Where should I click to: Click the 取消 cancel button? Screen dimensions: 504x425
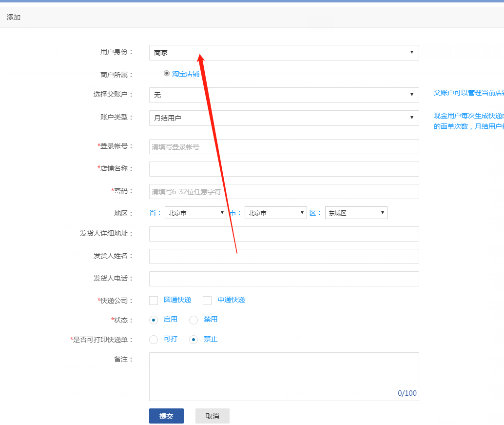point(212,416)
